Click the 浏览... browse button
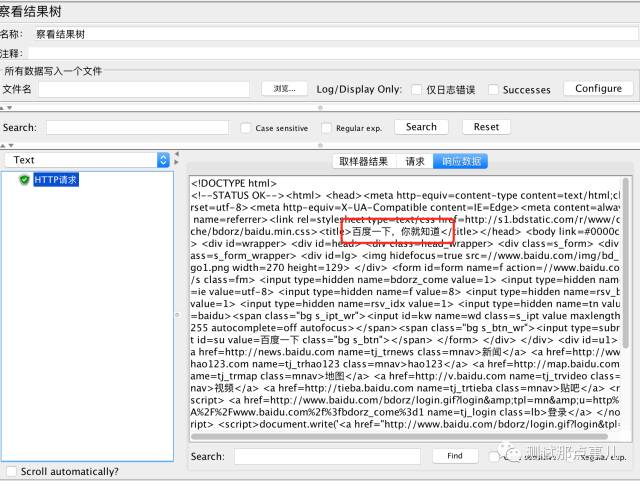Image resolution: width=640 pixels, height=481 pixels. tap(284, 89)
